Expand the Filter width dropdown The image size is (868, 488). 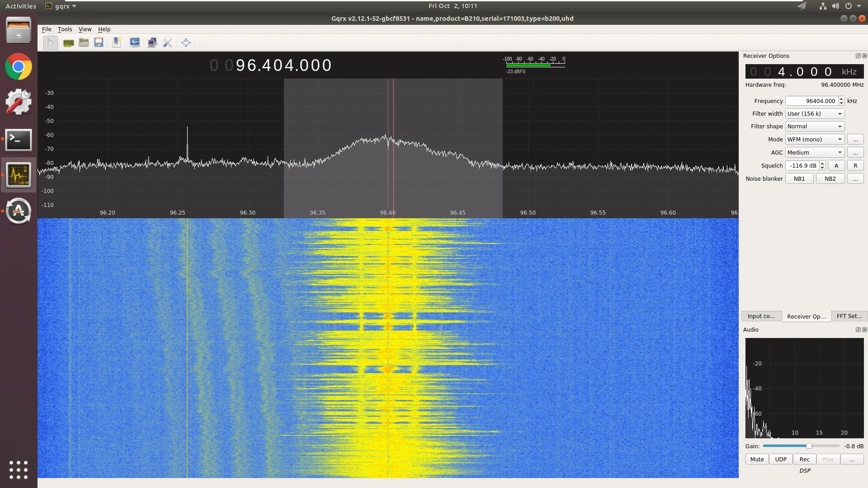[815, 114]
